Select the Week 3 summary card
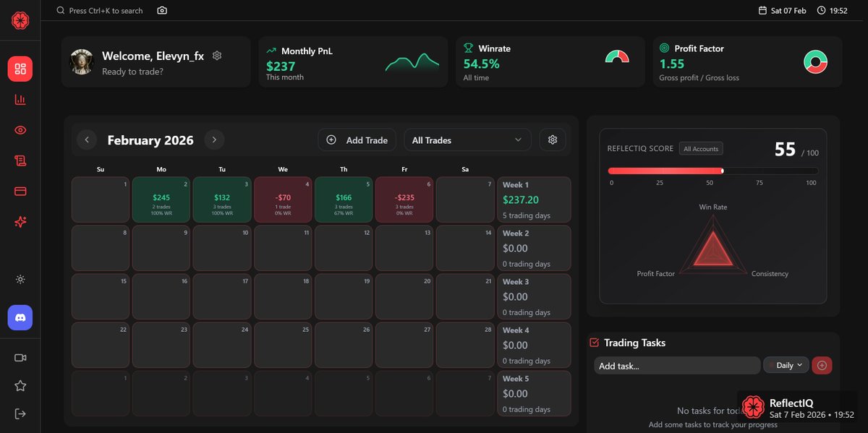Image resolution: width=868 pixels, height=433 pixels. pos(534,296)
